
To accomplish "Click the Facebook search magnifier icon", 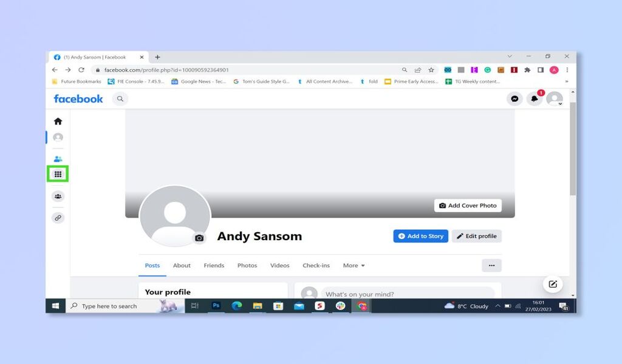I will click(120, 99).
